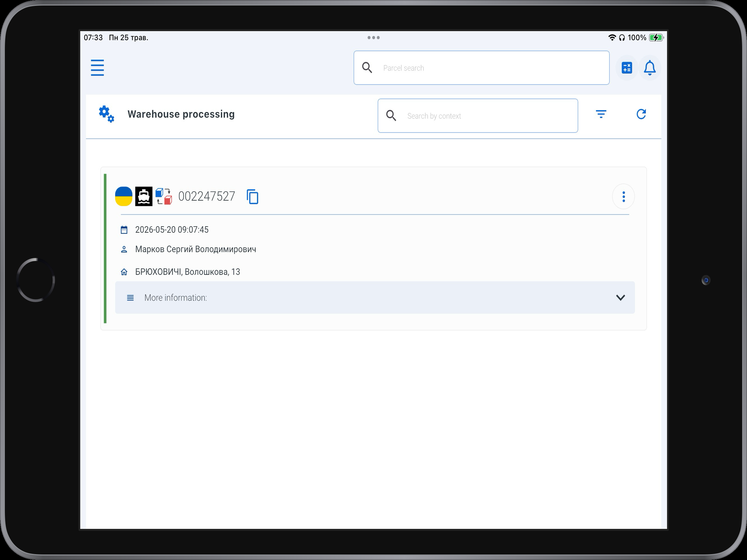Click the box exchange icon on the parcel
The width and height of the screenshot is (747, 560).
tap(164, 196)
